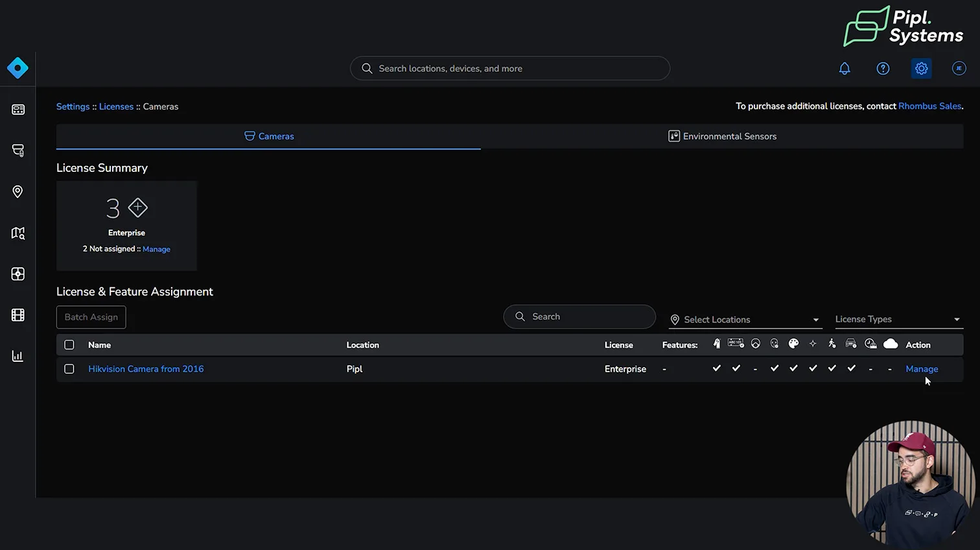Click the license plate feature column icon
The image size is (980, 550).
pyautogui.click(x=736, y=344)
